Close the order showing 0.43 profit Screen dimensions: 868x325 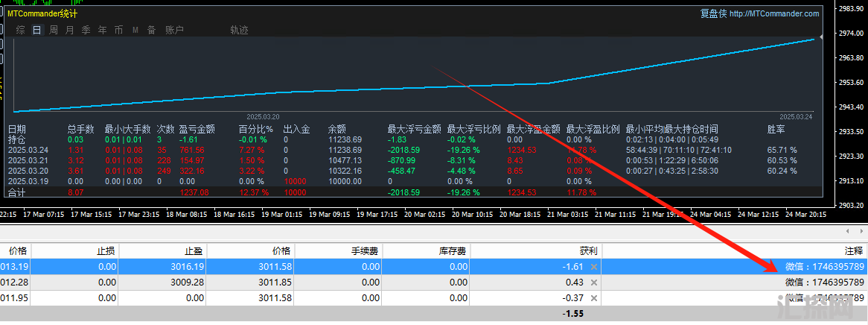(x=593, y=283)
